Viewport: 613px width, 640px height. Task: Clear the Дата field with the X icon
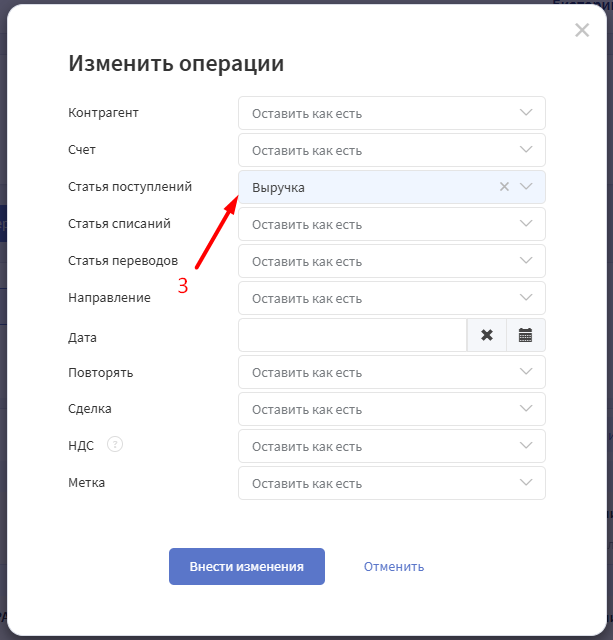(487, 335)
